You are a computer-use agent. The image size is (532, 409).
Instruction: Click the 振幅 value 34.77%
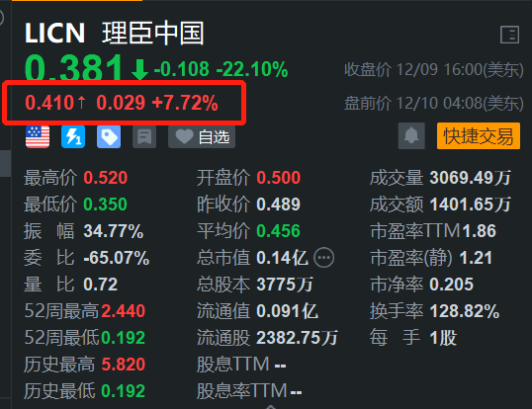point(114,231)
